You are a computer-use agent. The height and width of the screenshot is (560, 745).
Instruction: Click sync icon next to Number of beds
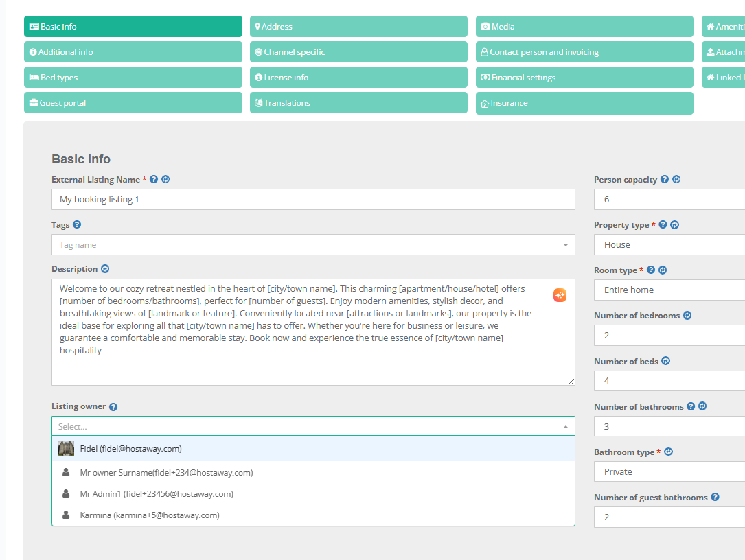click(665, 361)
